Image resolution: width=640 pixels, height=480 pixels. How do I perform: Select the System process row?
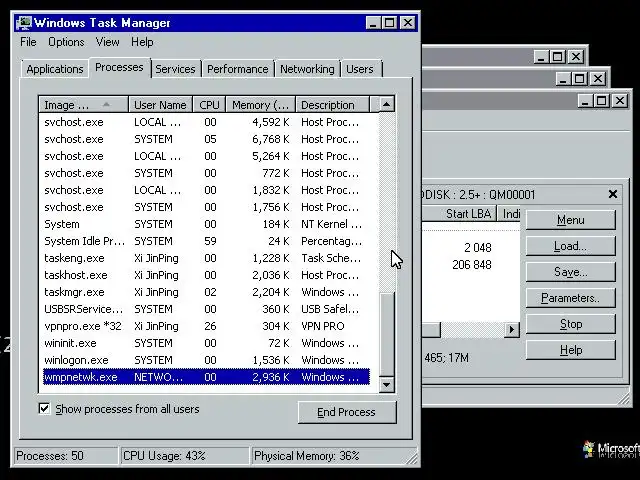[206, 224]
